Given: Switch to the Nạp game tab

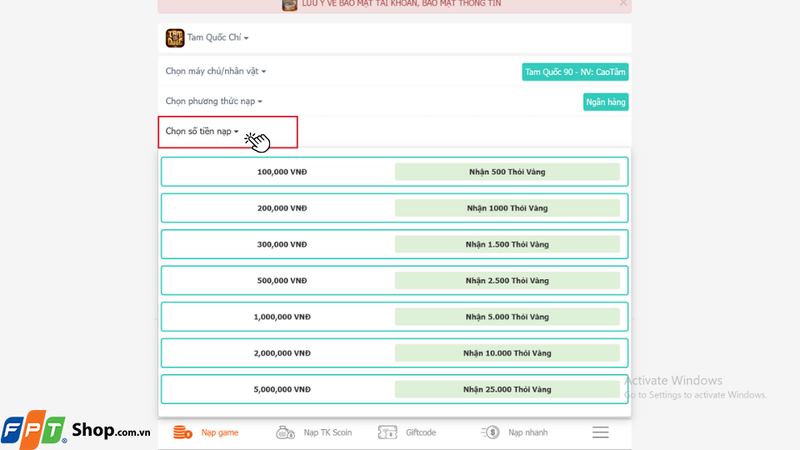Looking at the screenshot, I should [220, 433].
